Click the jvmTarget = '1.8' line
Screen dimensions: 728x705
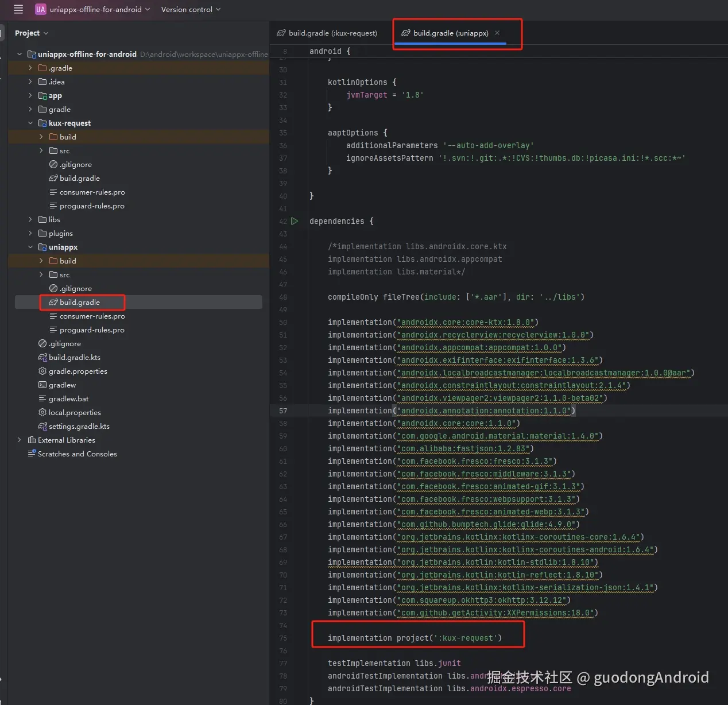(x=385, y=95)
